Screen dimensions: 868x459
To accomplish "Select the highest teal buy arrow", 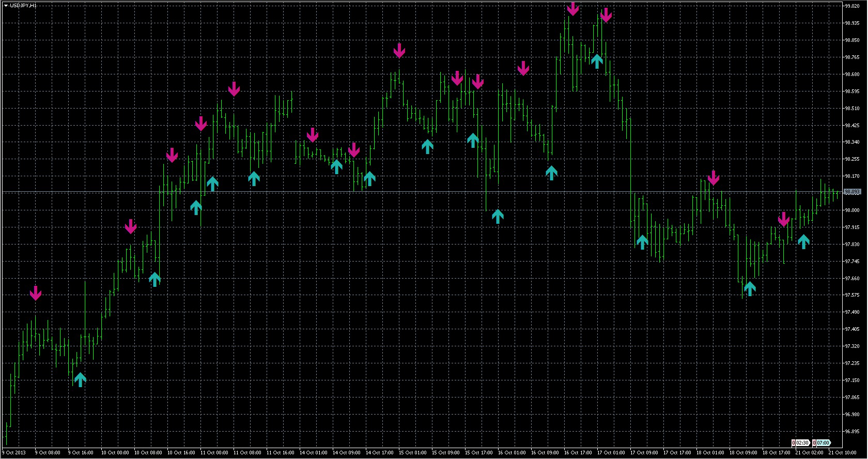I will pos(597,61).
